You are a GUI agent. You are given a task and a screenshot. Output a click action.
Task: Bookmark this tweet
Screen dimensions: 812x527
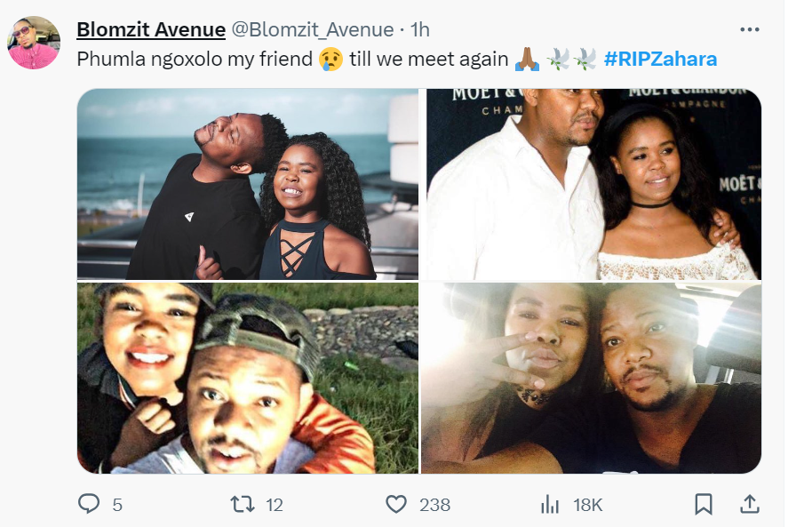coord(703,505)
